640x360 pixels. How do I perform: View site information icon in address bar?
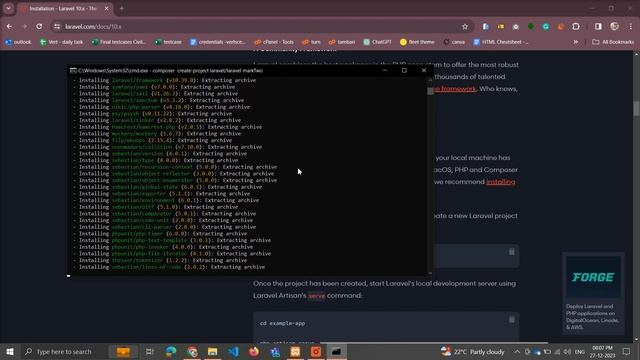(57, 27)
